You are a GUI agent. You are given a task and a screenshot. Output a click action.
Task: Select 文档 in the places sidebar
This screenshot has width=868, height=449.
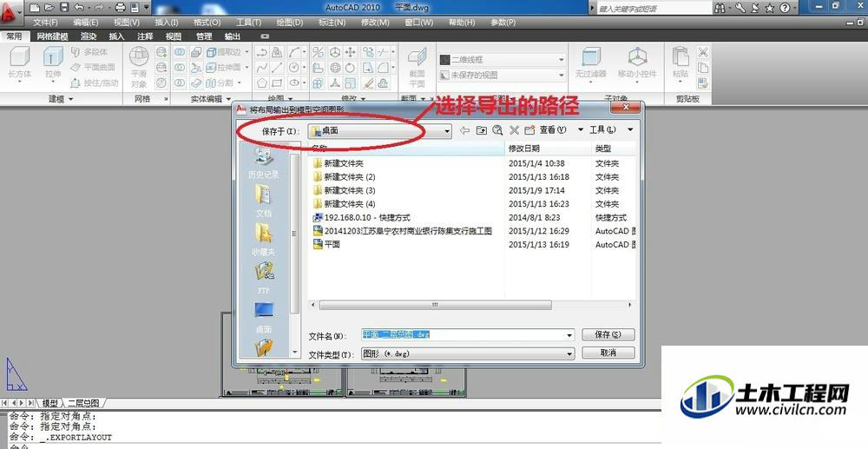pyautogui.click(x=264, y=201)
